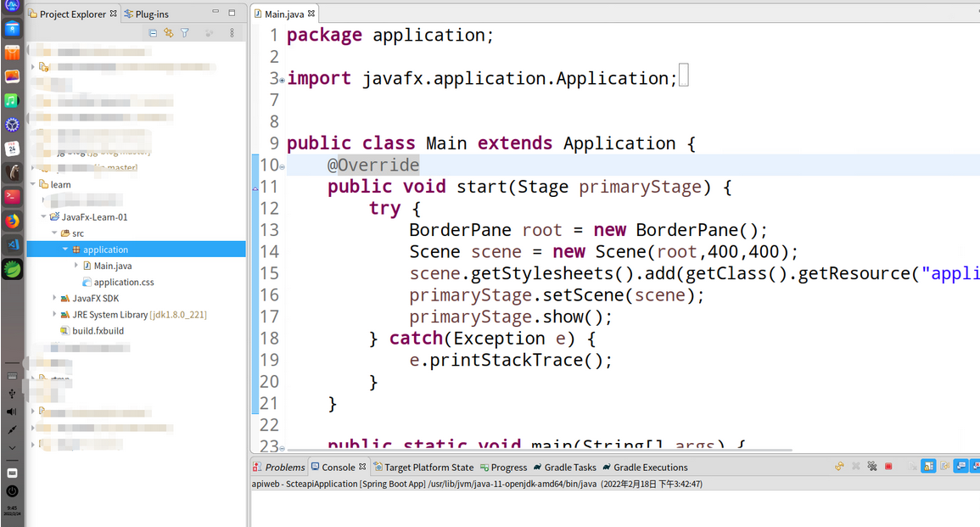The width and height of the screenshot is (980, 527).
Task: Open Visual Studio Code from the dock
Action: point(12,244)
